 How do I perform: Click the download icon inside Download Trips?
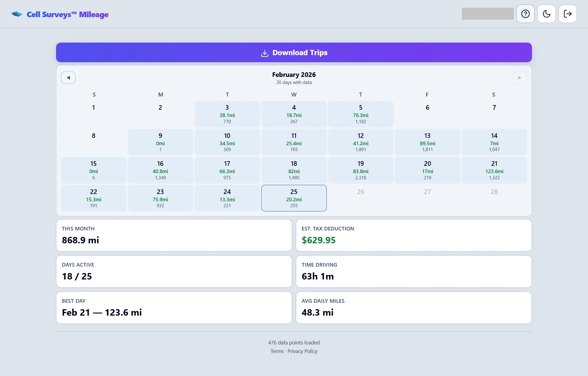pyautogui.click(x=264, y=53)
